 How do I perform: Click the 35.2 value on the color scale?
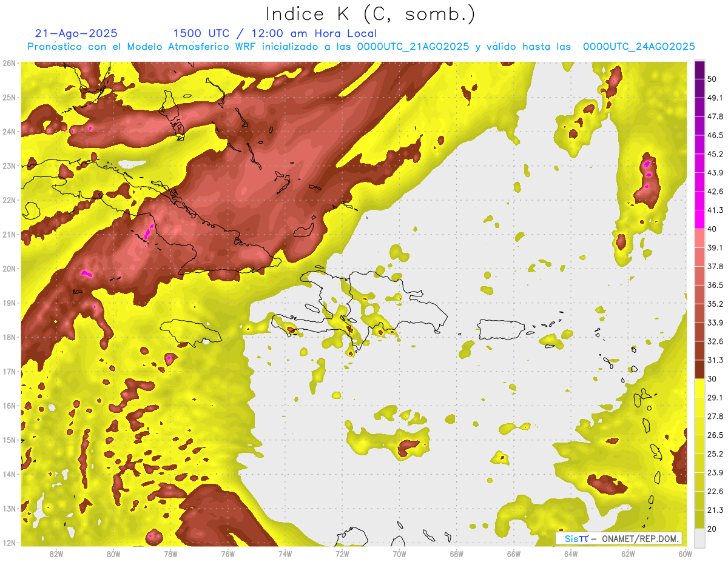tap(715, 304)
